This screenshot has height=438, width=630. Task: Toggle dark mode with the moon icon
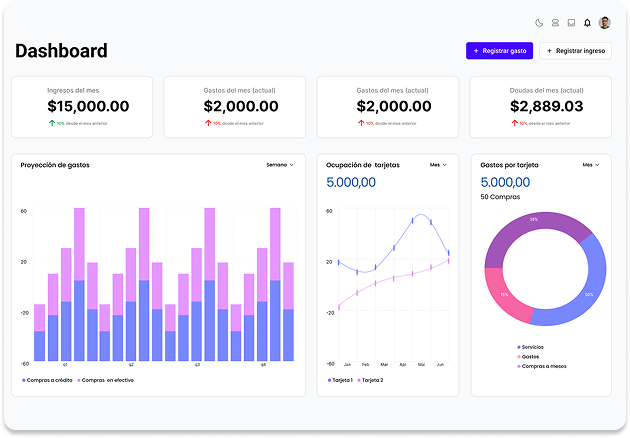coord(539,22)
